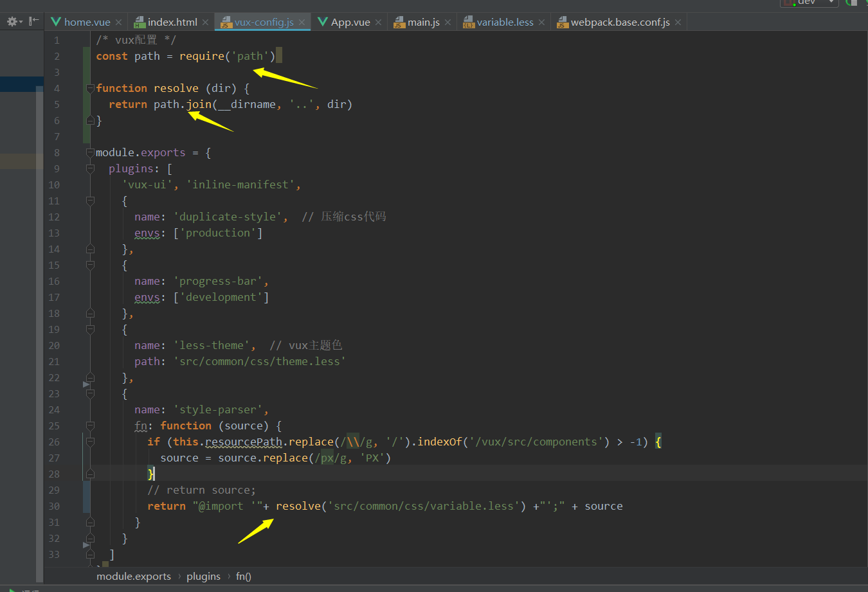
Task: Click the plugins breadcrumb at the bottom
Action: pyautogui.click(x=203, y=576)
